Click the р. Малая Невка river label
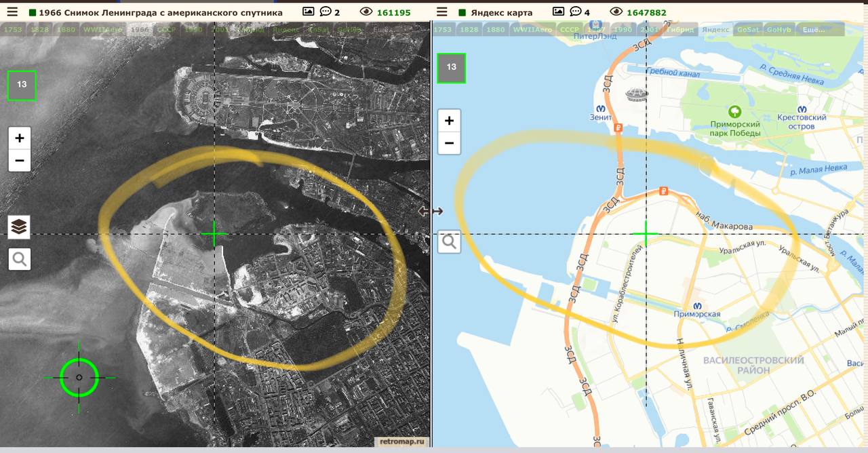The width and height of the screenshot is (868, 453). click(818, 170)
